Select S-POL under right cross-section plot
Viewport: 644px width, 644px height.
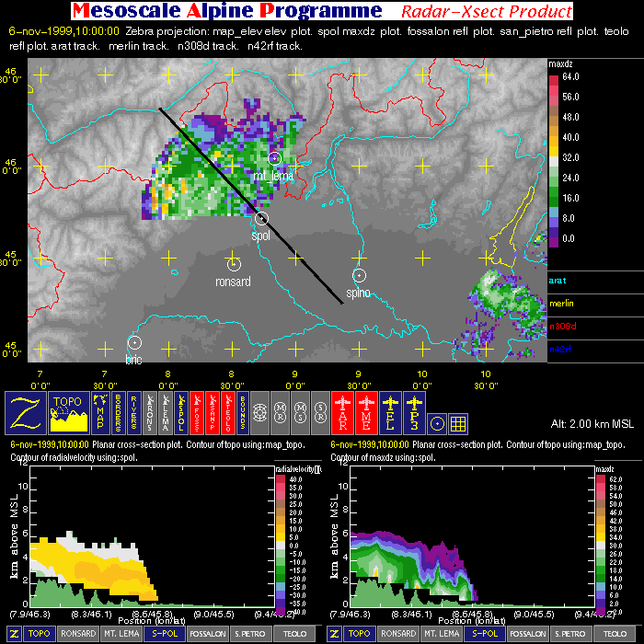(x=485, y=634)
